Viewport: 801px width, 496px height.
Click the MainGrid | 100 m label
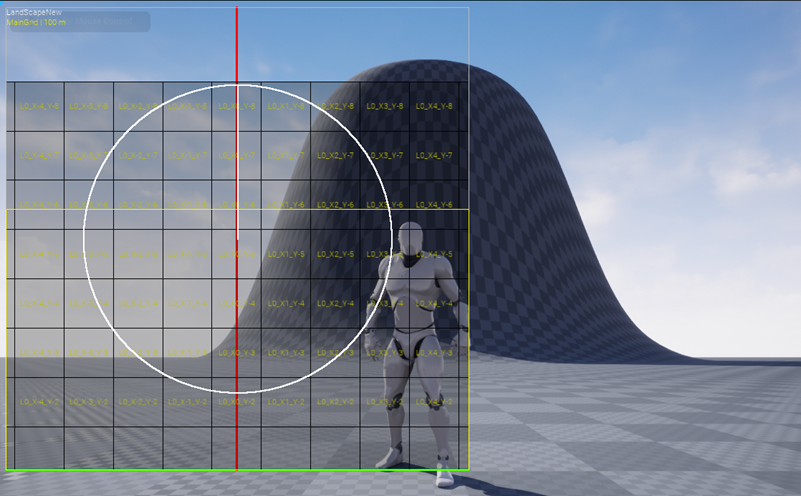click(x=36, y=22)
